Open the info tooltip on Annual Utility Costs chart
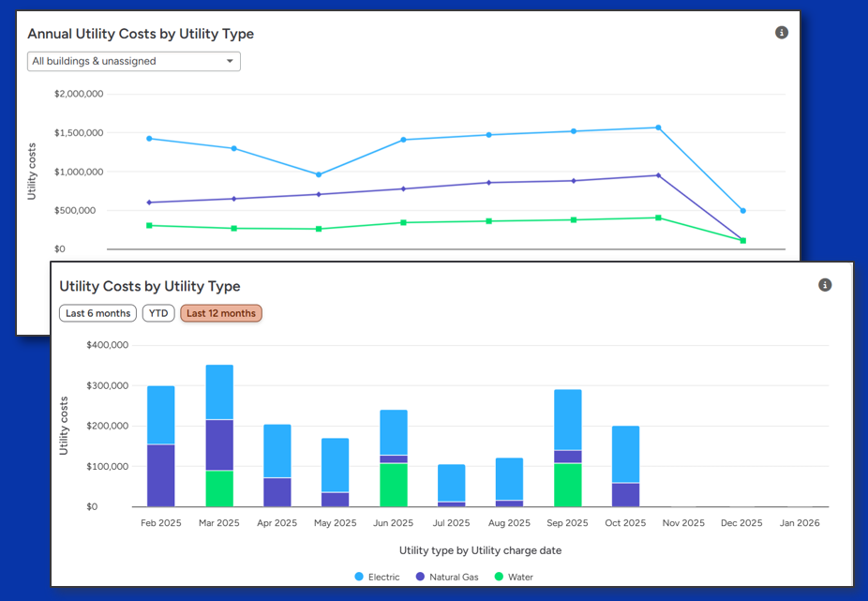This screenshot has width=868, height=601. pos(781,32)
